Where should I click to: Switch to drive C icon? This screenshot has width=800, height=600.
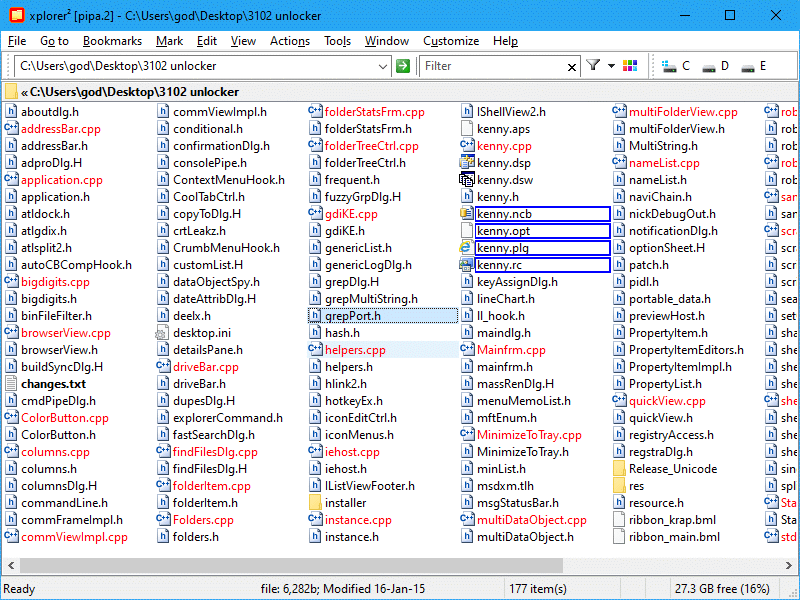[x=669, y=66]
